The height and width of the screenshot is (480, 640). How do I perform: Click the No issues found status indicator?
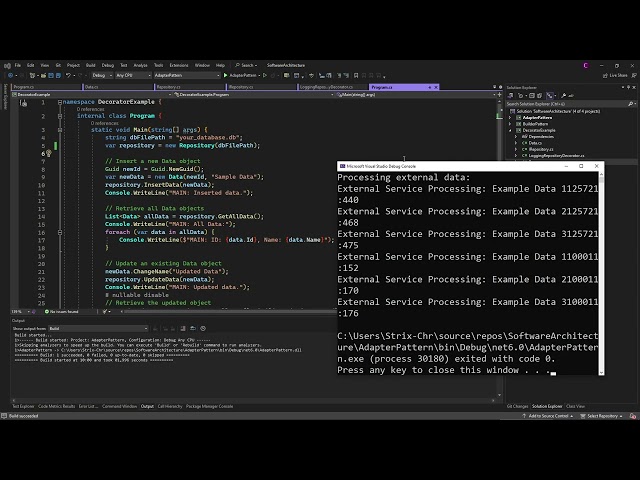tap(61, 312)
